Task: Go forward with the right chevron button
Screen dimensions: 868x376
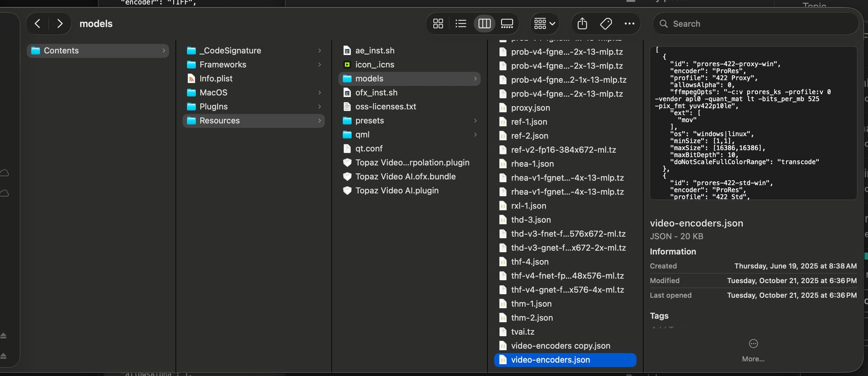Action: (60, 24)
